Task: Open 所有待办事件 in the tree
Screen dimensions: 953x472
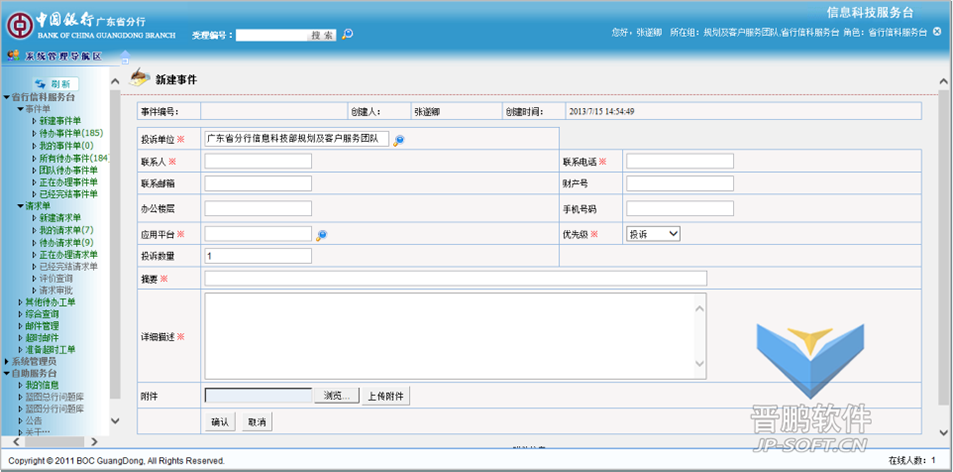Action: (74, 158)
